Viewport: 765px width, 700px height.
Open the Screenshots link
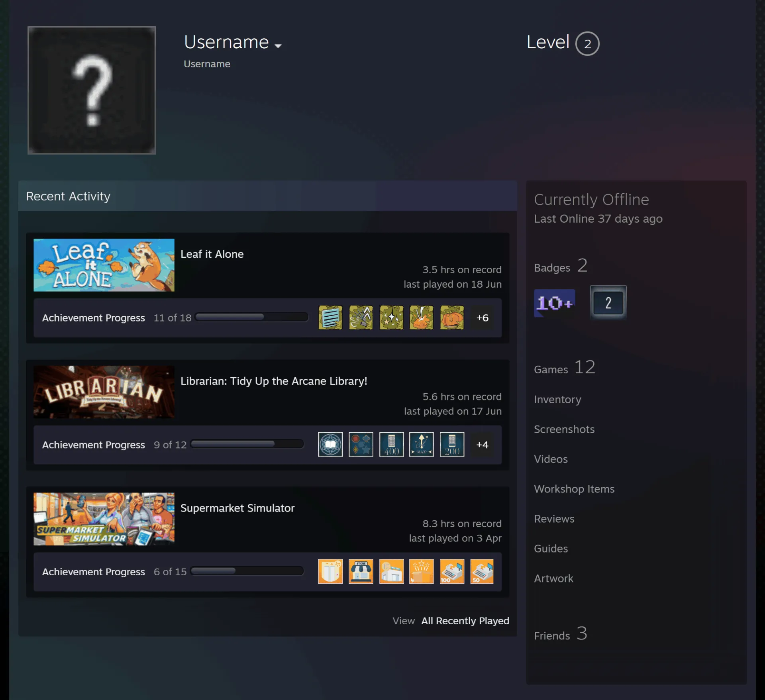point(564,429)
